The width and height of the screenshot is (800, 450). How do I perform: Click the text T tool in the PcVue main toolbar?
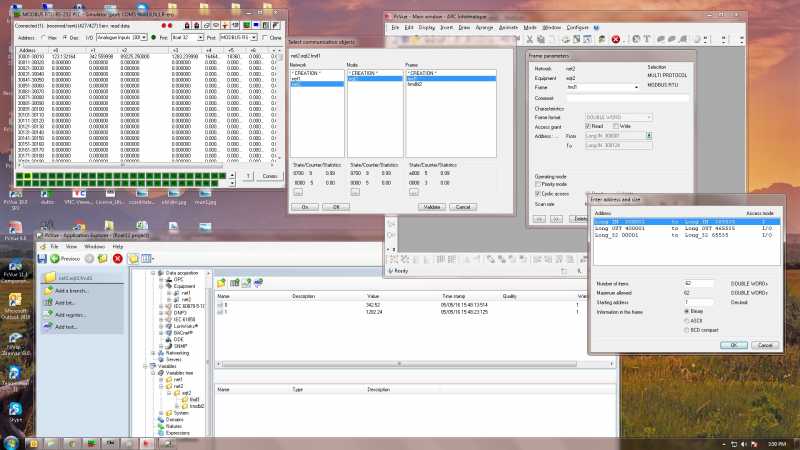coord(647,39)
